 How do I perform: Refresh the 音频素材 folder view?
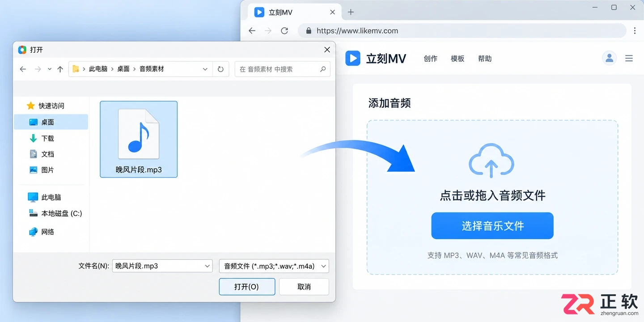(220, 69)
